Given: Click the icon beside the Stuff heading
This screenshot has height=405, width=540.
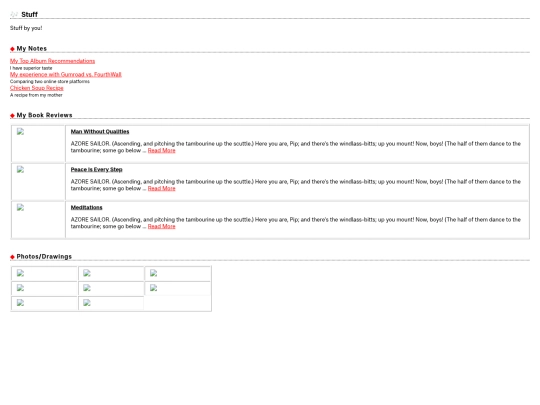Looking at the screenshot, I should (x=14, y=14).
